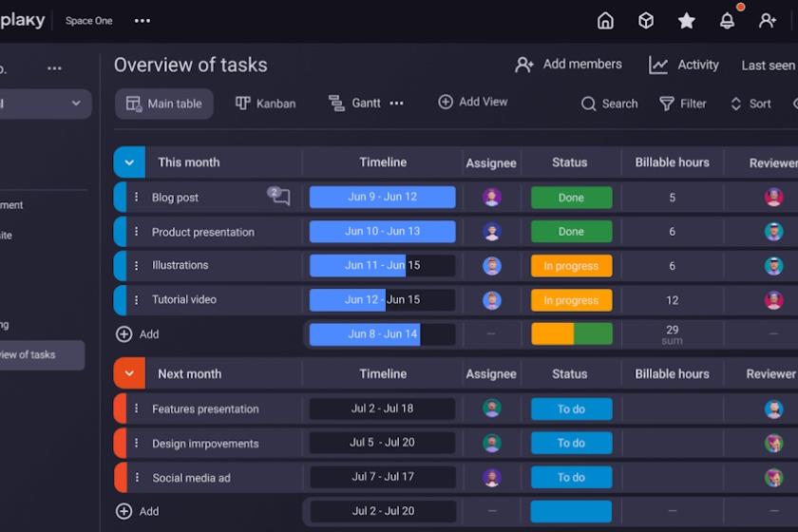The image size is (798, 532).
Task: Click reviewer avatar for Tutorial video
Action: tap(773, 300)
